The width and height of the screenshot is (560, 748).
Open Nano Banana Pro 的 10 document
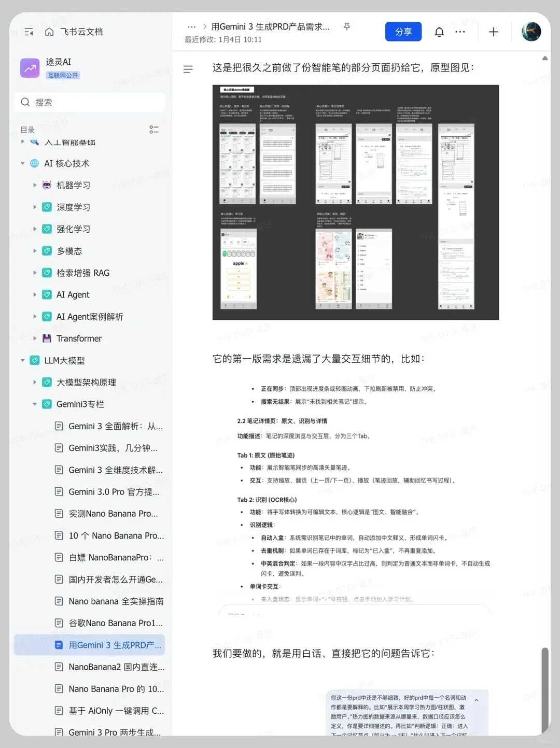point(116,689)
